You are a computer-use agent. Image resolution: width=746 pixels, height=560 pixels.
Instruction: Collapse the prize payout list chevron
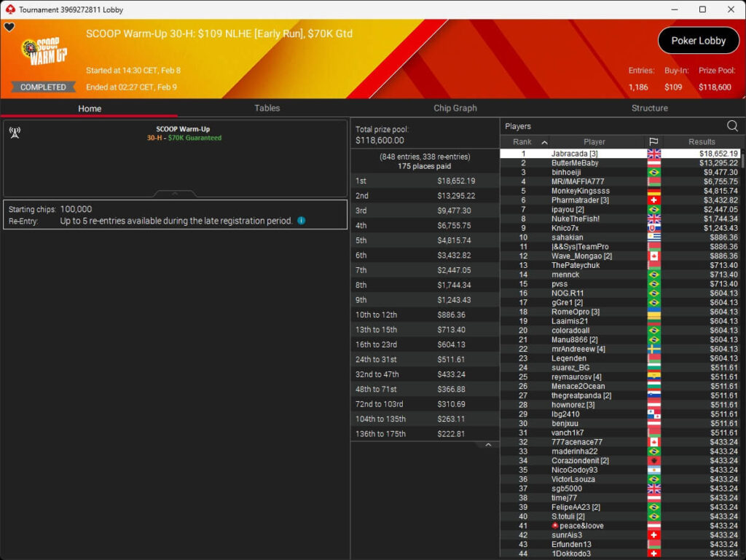click(x=488, y=445)
